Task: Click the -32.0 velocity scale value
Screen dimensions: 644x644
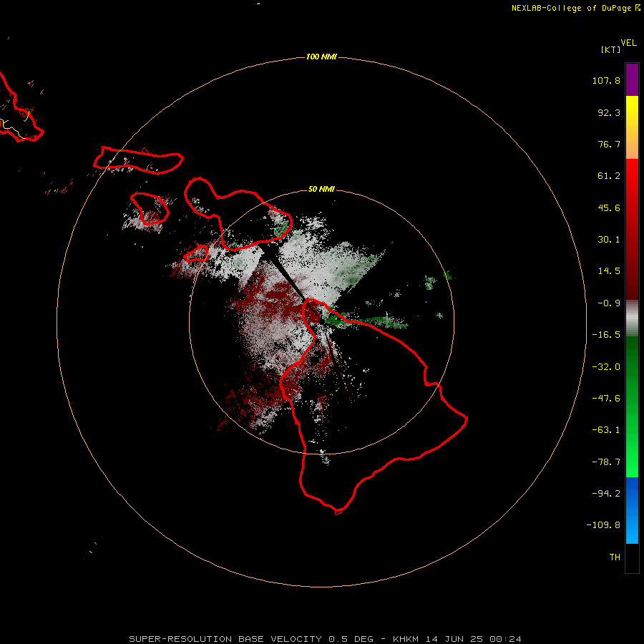Action: click(x=606, y=367)
